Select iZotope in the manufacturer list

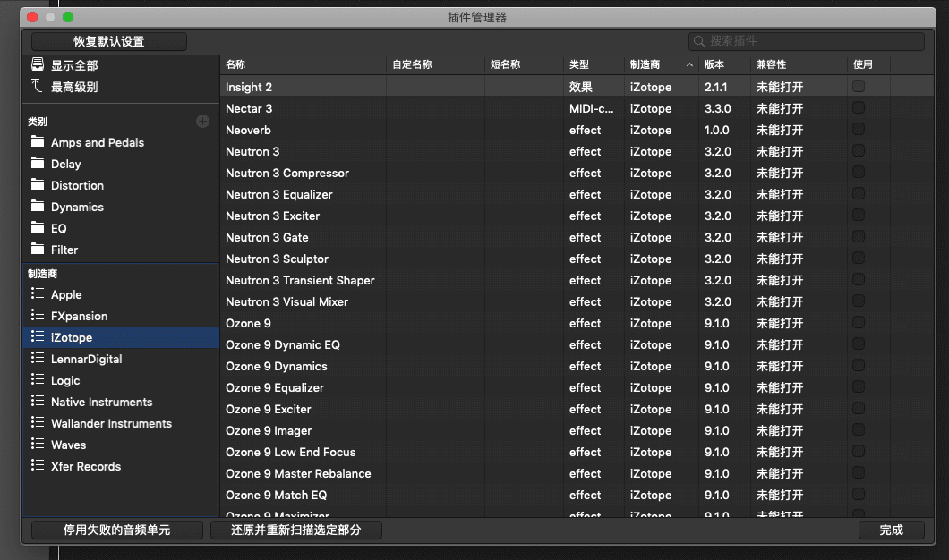click(121, 337)
